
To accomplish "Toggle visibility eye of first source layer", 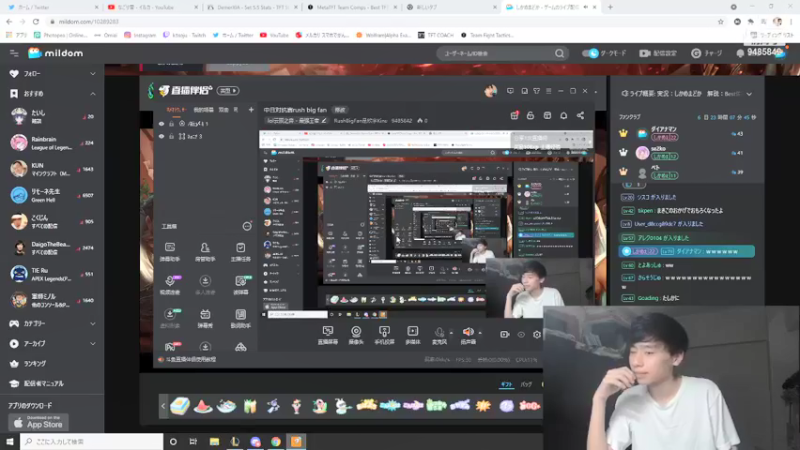I will tap(161, 123).
